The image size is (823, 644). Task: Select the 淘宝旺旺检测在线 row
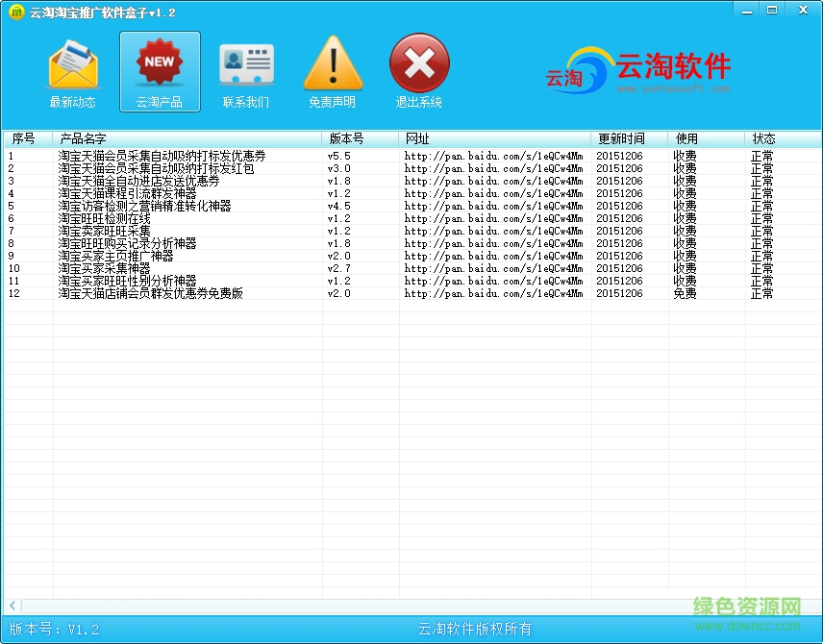click(106, 218)
